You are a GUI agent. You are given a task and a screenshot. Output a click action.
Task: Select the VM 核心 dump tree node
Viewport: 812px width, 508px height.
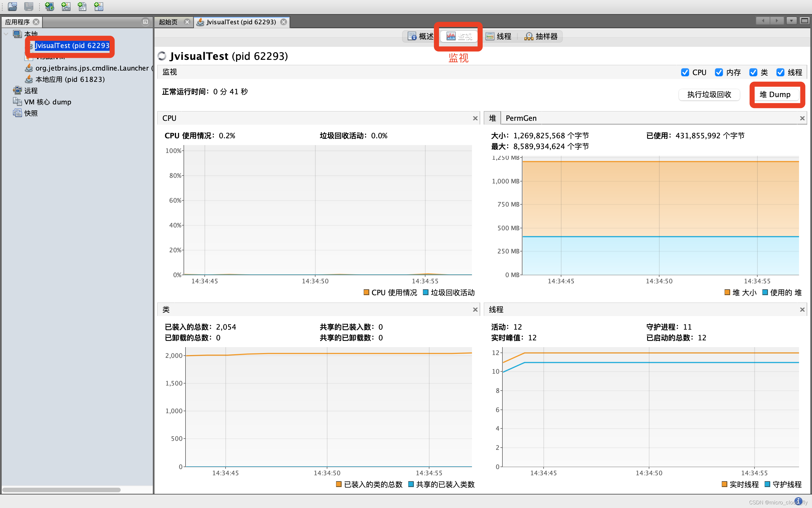pyautogui.click(x=48, y=102)
